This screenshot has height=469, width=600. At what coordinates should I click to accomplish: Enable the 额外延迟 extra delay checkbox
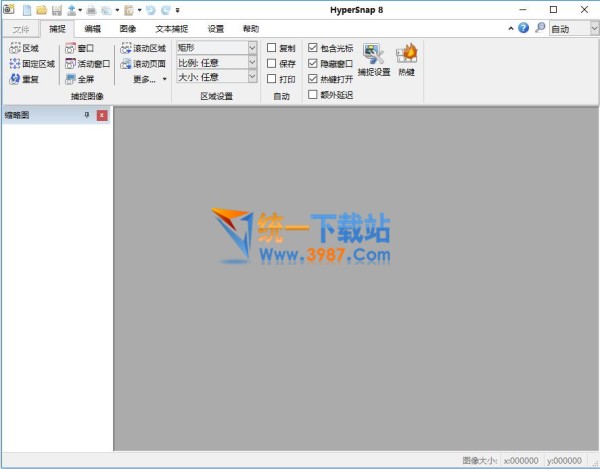[x=313, y=94]
